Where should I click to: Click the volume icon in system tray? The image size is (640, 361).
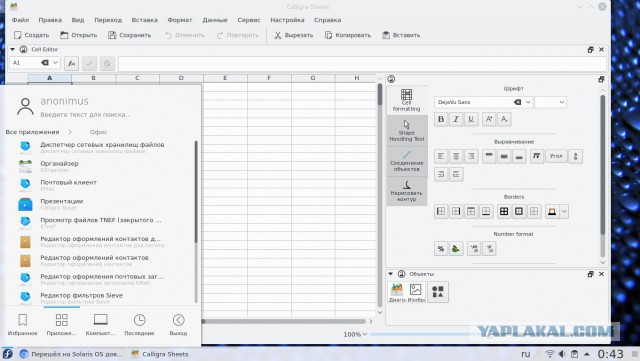click(562, 354)
